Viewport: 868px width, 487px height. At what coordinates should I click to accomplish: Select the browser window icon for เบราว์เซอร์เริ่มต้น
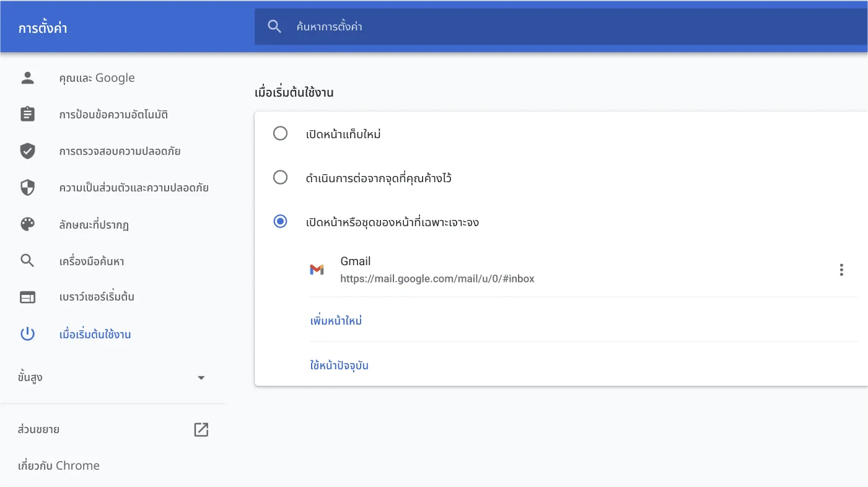[x=27, y=297]
